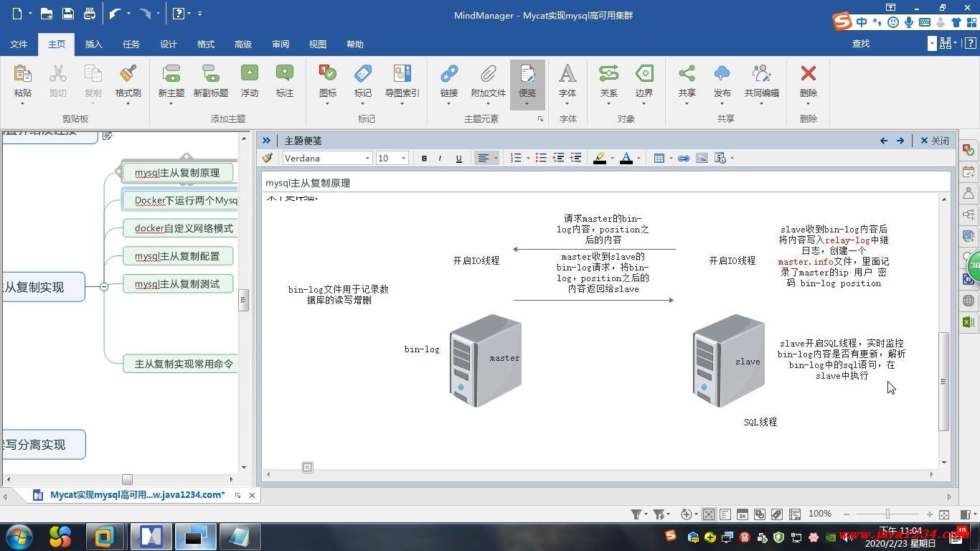The width and height of the screenshot is (980, 551).
Task: Insert image icon in notes toolbar
Action: tap(702, 158)
